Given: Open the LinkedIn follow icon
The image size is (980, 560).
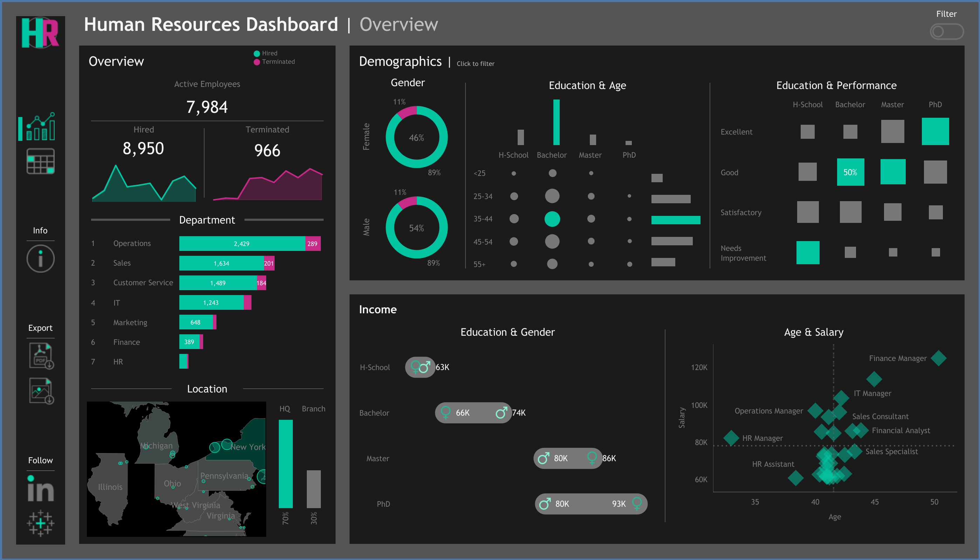Looking at the screenshot, I should (40, 489).
